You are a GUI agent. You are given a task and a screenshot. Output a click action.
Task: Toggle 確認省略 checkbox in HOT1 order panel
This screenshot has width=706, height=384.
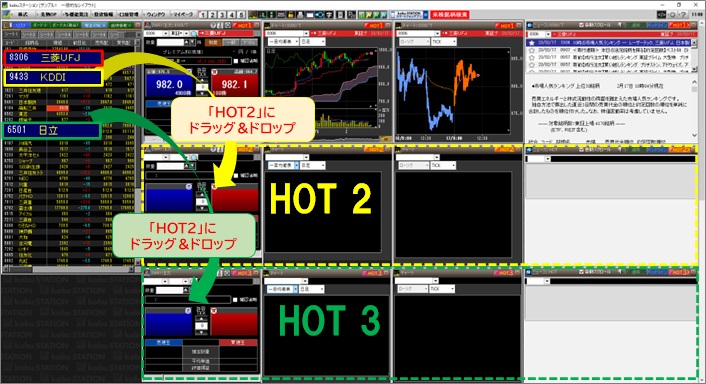coord(235,61)
